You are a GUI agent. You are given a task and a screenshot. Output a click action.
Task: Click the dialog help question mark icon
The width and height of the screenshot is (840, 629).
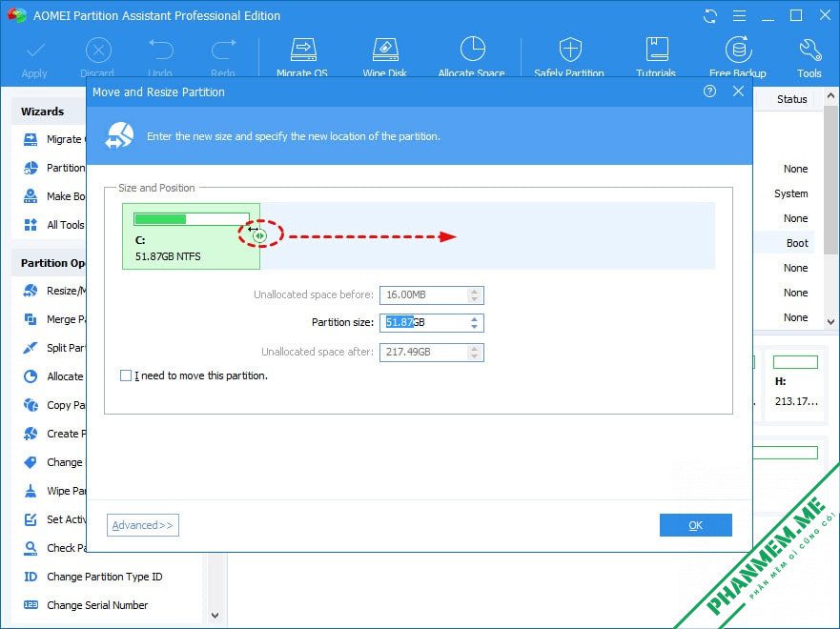[709, 91]
